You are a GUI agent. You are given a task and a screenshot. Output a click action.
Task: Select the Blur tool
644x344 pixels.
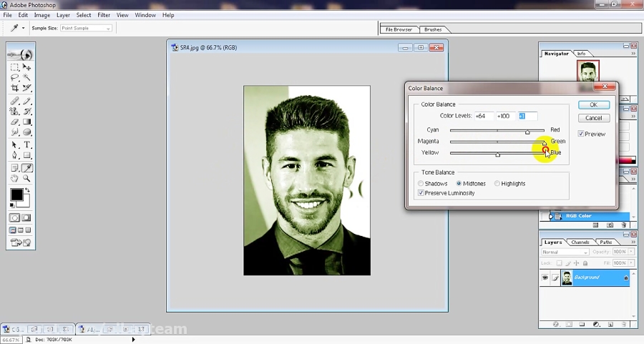click(15, 132)
